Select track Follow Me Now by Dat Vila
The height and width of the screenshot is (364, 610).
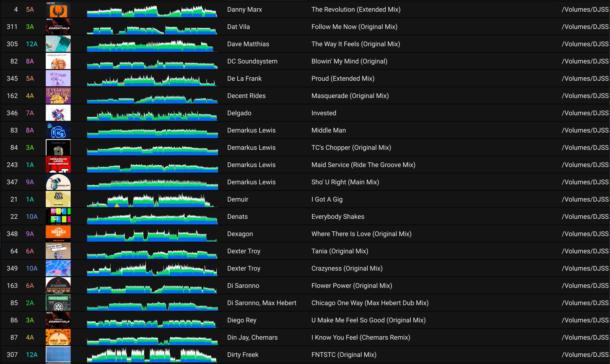pyautogui.click(x=354, y=27)
